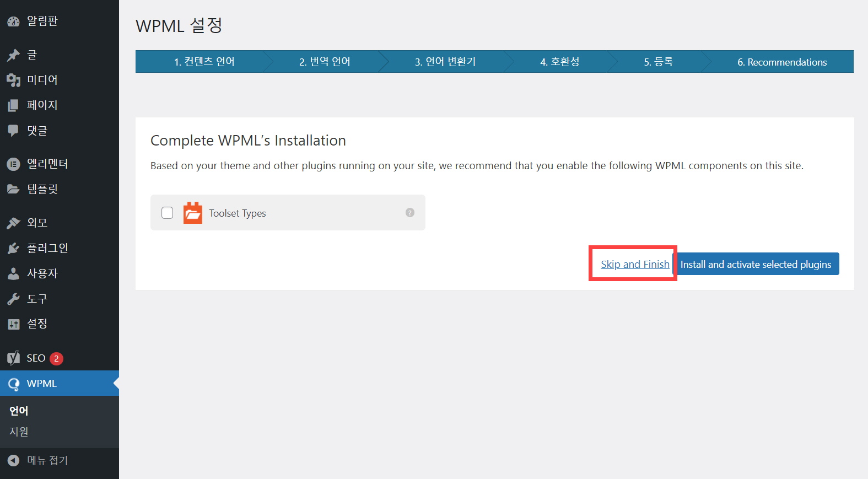This screenshot has width=868, height=479.
Task: Open the 페이지 menu label
Action: click(x=42, y=105)
